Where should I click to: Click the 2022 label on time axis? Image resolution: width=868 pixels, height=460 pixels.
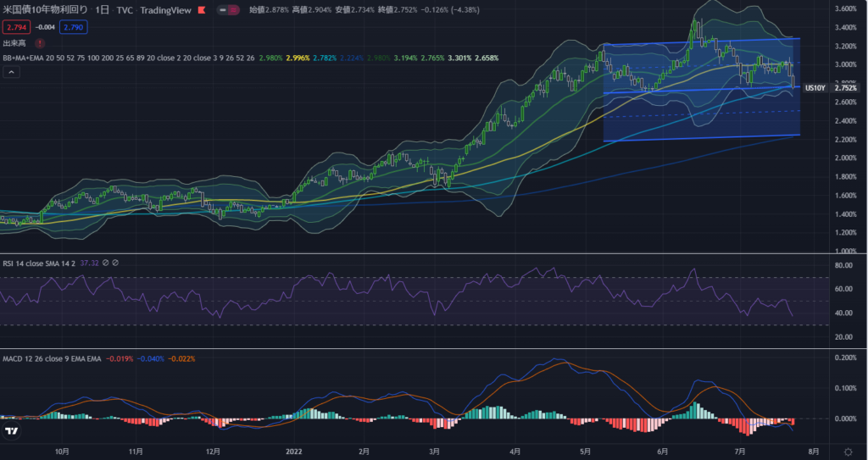[294, 452]
